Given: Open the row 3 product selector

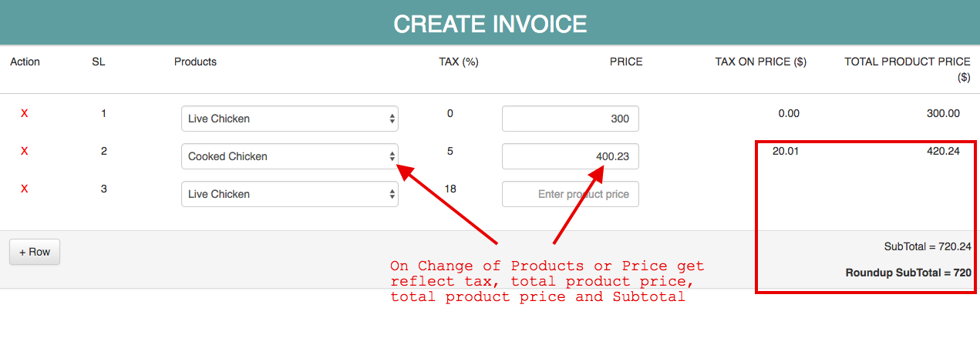Looking at the screenshot, I should (290, 194).
